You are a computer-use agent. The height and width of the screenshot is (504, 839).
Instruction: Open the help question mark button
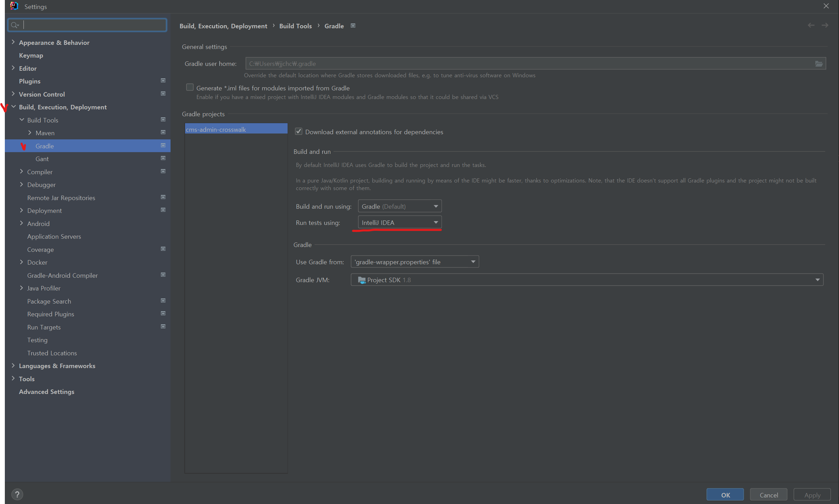pyautogui.click(x=17, y=494)
